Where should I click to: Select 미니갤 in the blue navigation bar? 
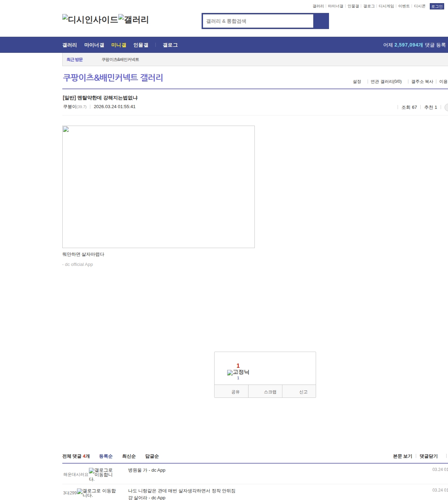coord(119,45)
